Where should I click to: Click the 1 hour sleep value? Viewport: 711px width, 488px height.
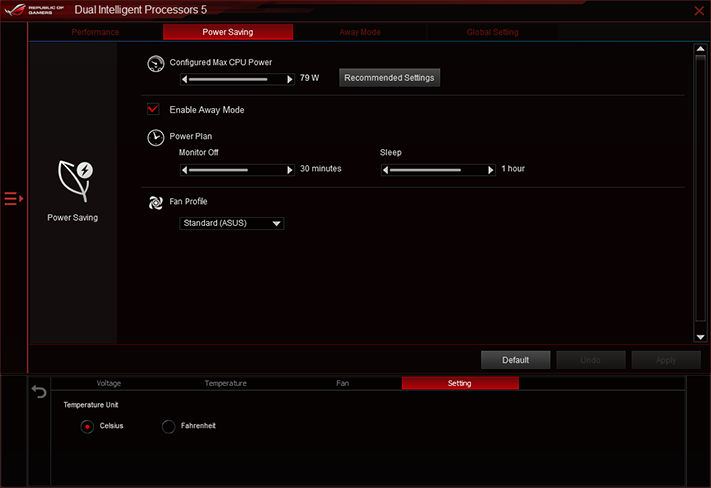coord(513,169)
